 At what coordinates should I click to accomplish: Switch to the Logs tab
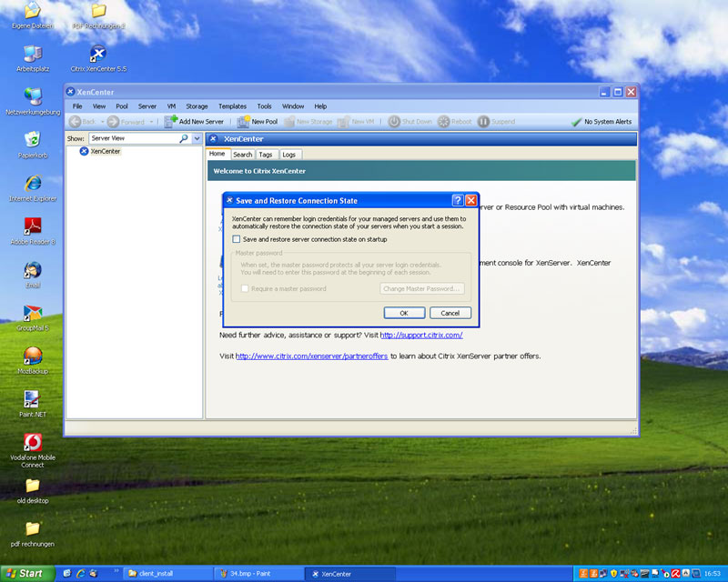[288, 155]
